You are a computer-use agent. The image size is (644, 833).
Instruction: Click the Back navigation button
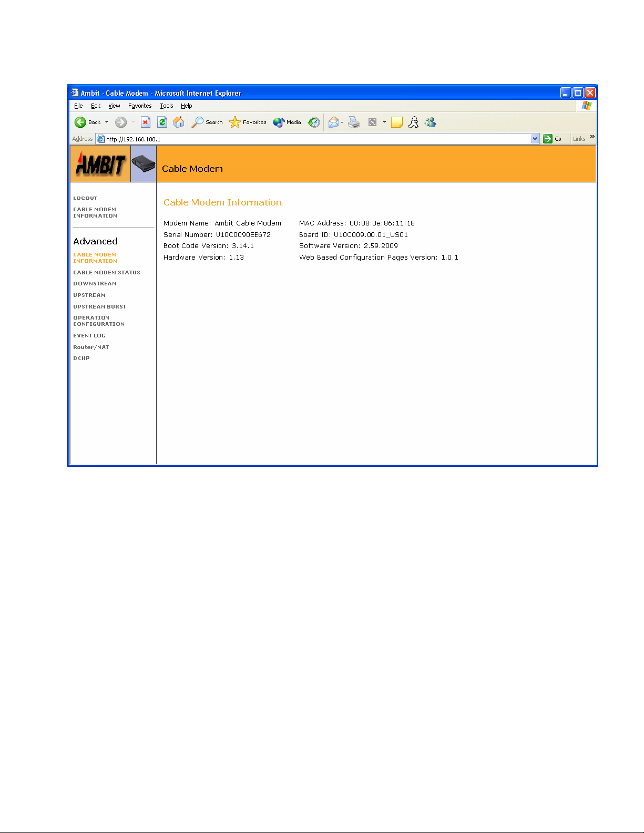pos(87,122)
